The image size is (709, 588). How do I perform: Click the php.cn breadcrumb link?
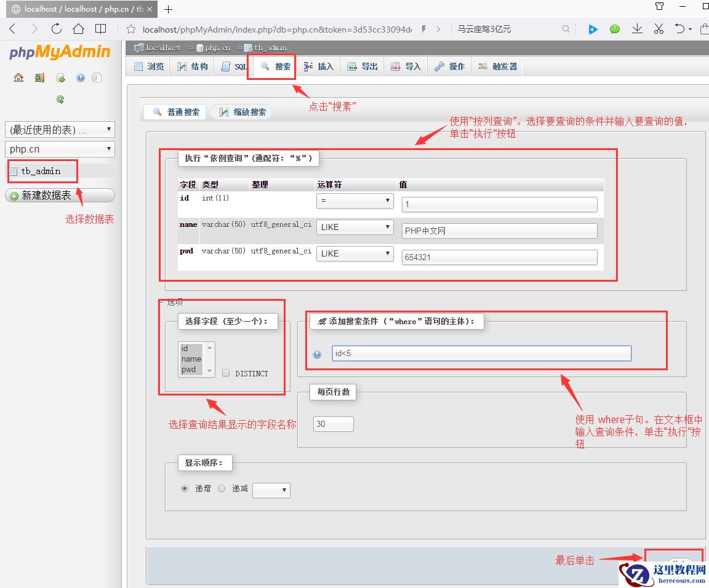click(217, 48)
